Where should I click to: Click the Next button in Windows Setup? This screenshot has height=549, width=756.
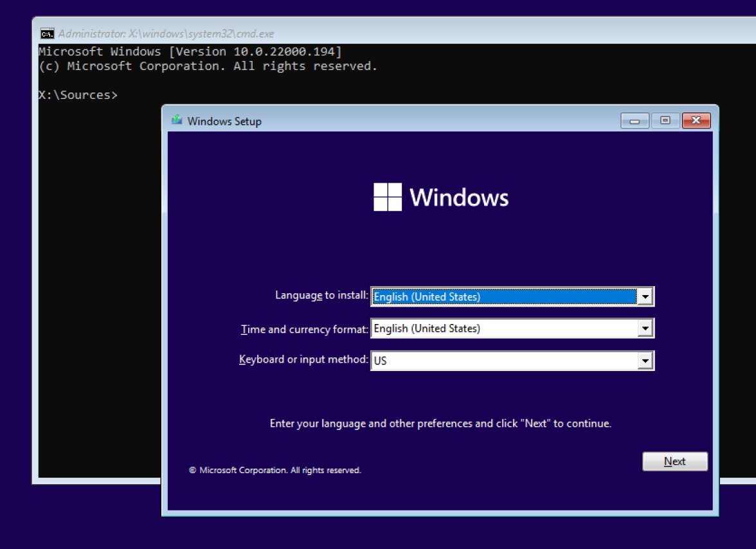(x=674, y=462)
